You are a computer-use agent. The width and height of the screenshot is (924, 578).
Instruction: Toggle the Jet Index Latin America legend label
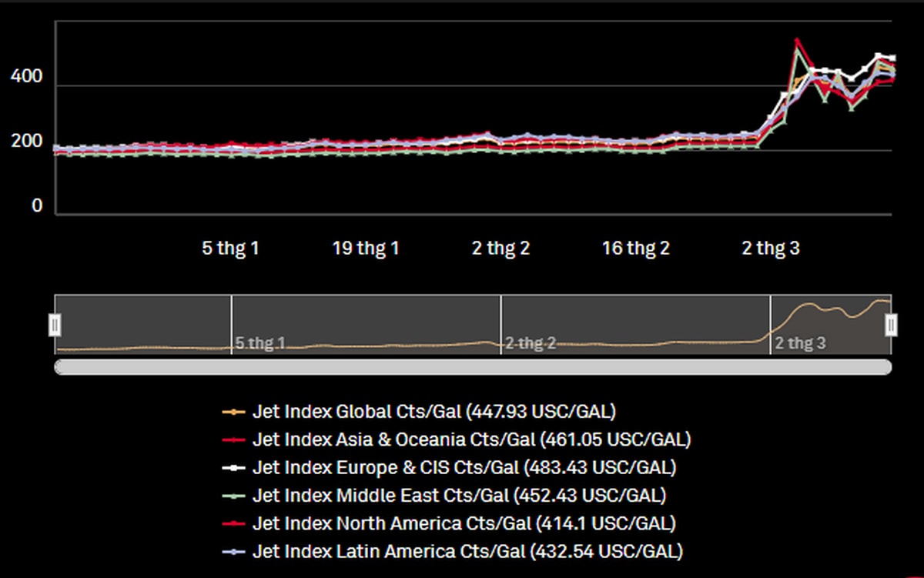(x=467, y=551)
